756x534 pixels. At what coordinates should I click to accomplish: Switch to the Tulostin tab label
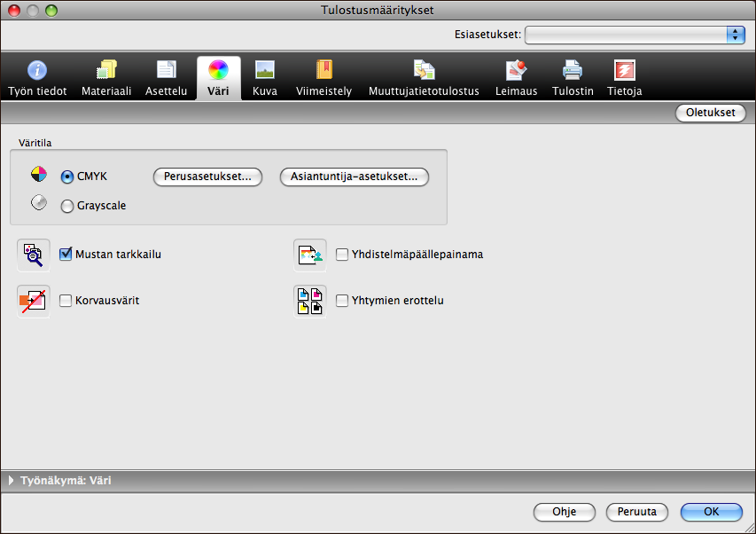coord(573,91)
